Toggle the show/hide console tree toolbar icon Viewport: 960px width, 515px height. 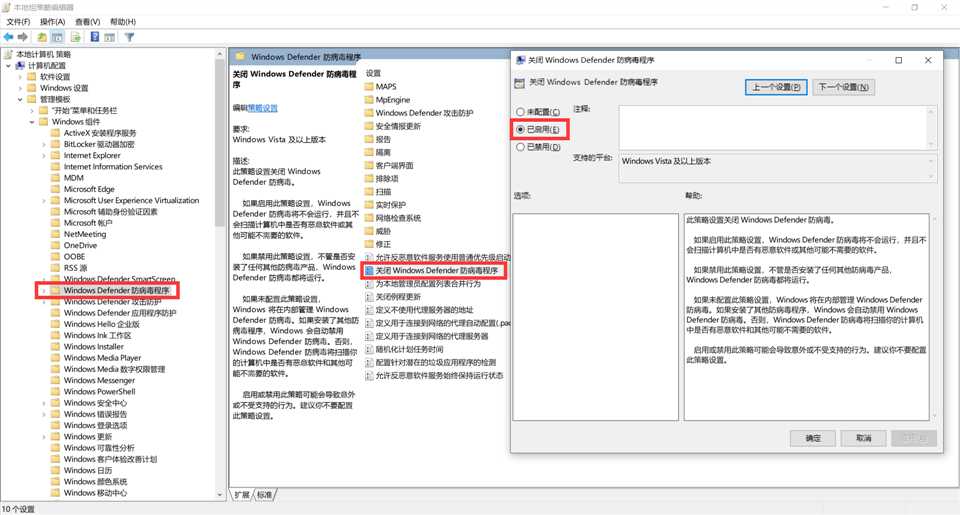[58, 37]
